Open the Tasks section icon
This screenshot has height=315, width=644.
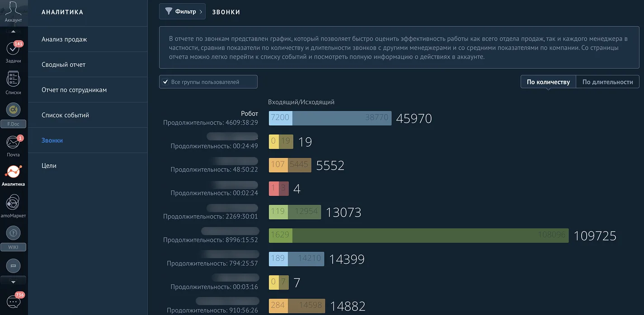click(14, 49)
